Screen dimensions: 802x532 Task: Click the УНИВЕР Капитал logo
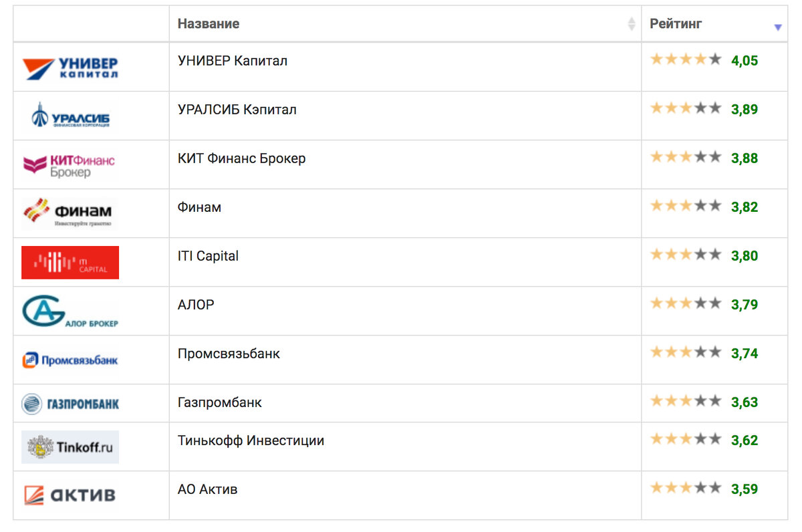70,68
